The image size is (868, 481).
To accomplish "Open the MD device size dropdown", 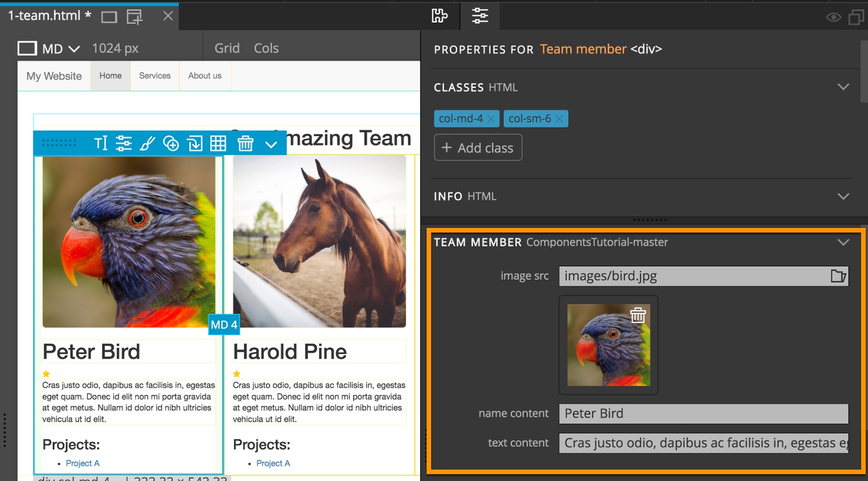I will pos(49,48).
